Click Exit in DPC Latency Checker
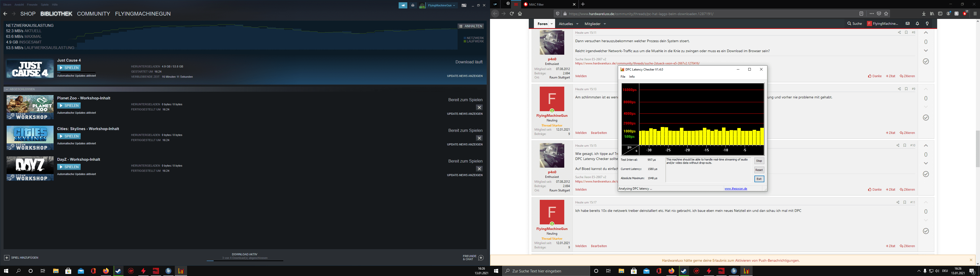Viewport: 980px width, 276px height. tap(759, 179)
